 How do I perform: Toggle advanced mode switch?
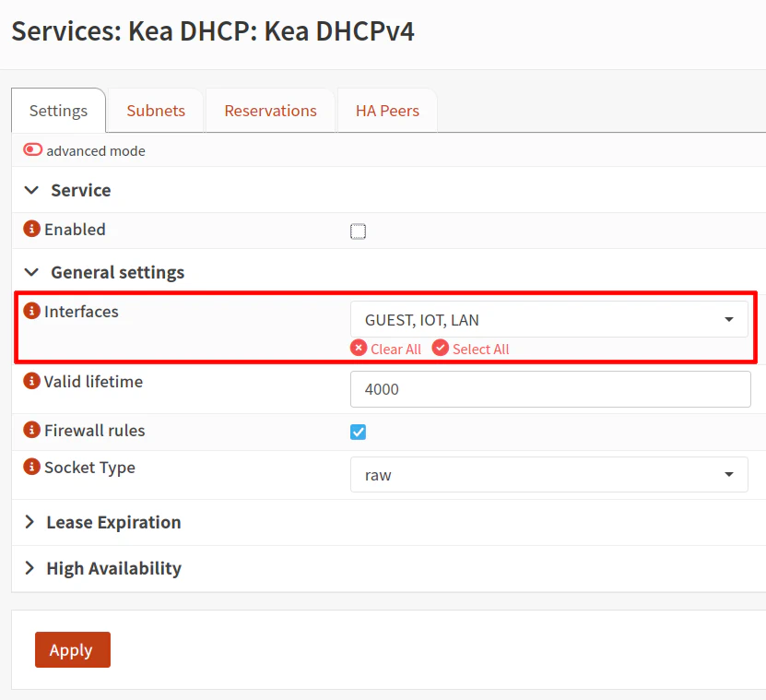point(33,149)
